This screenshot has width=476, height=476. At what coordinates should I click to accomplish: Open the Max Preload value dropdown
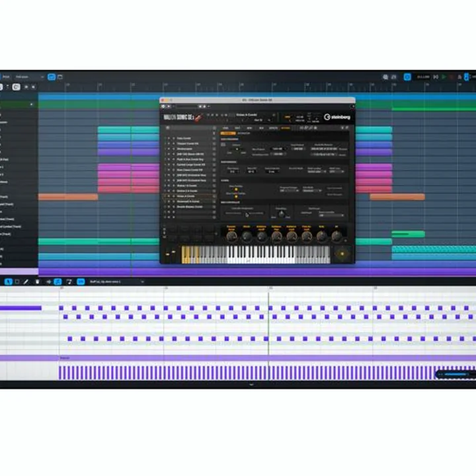tap(278, 149)
